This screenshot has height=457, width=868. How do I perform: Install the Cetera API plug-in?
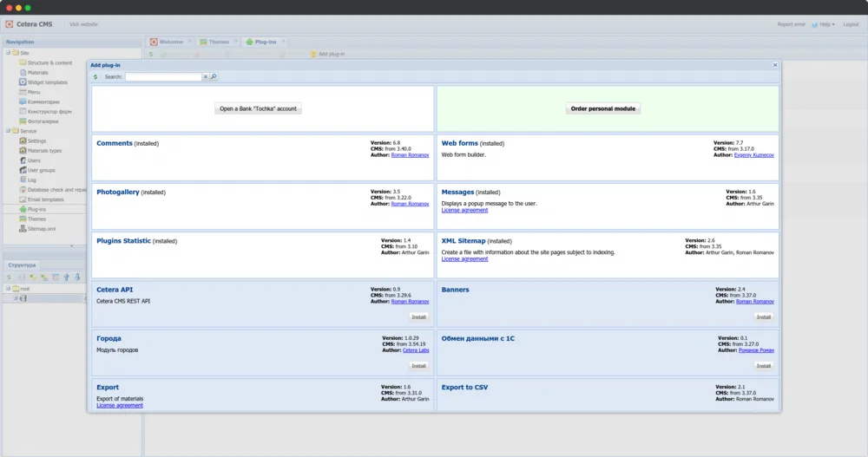418,317
